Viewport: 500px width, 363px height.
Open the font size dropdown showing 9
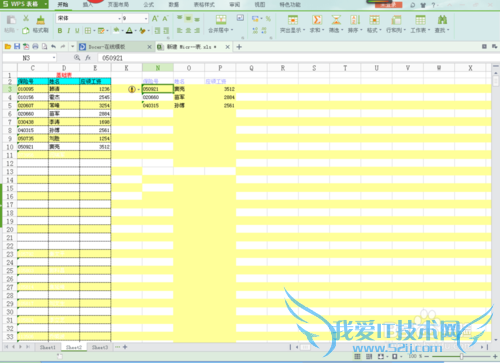point(146,19)
